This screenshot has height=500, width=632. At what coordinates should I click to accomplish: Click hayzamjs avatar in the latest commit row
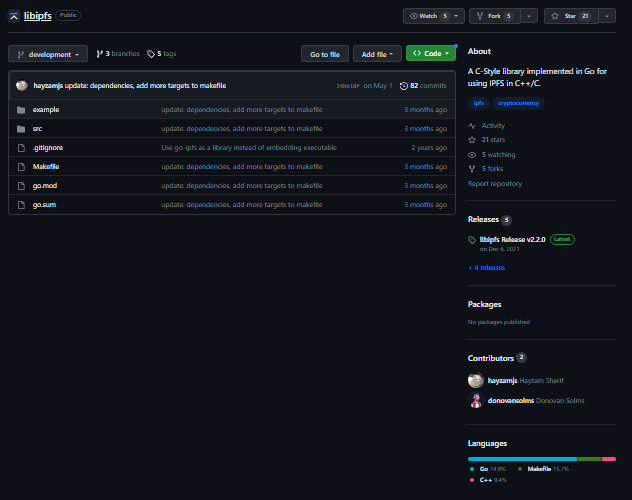click(22, 85)
